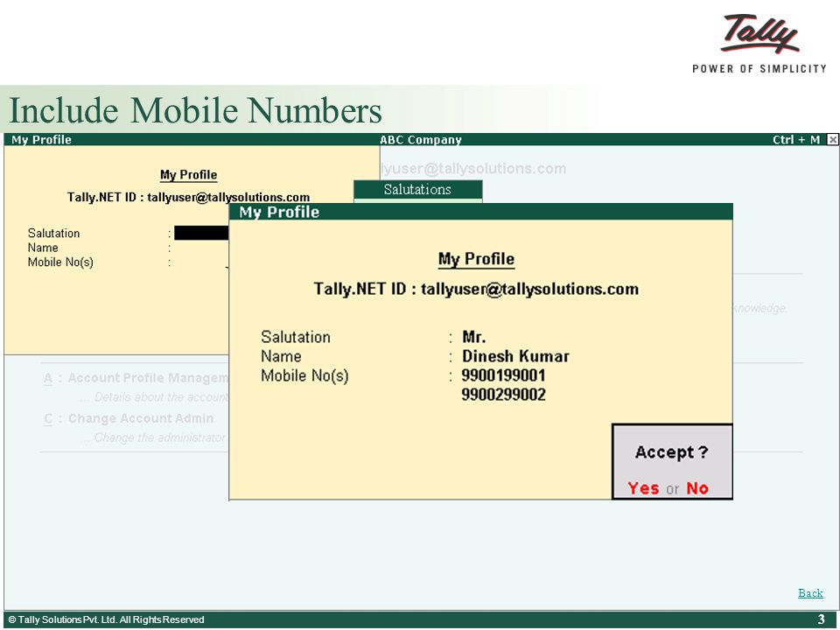Click the underlined My Profile heading in front dialog
The image size is (840, 630).
476,259
